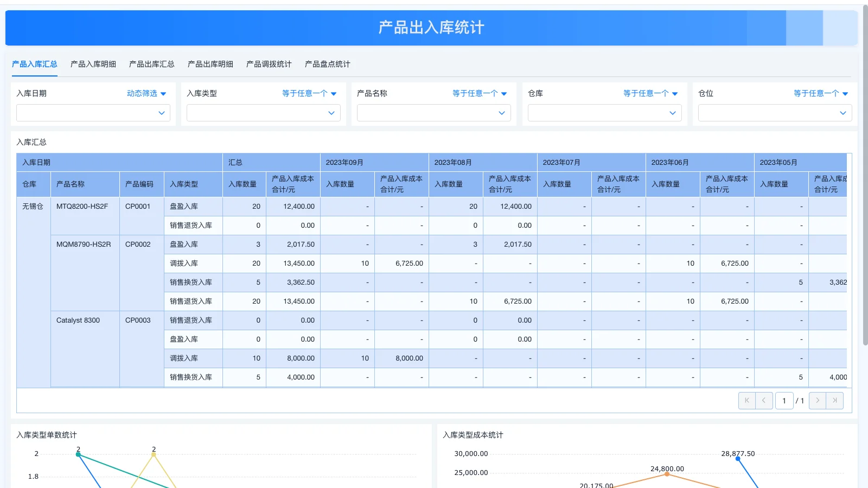
Task: Select code CP0003 cell
Action: pos(142,349)
